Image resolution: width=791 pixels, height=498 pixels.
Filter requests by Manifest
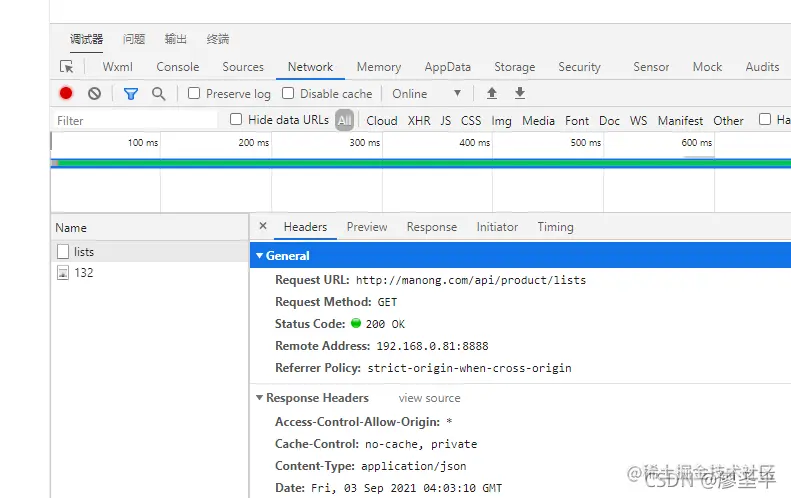pos(680,121)
